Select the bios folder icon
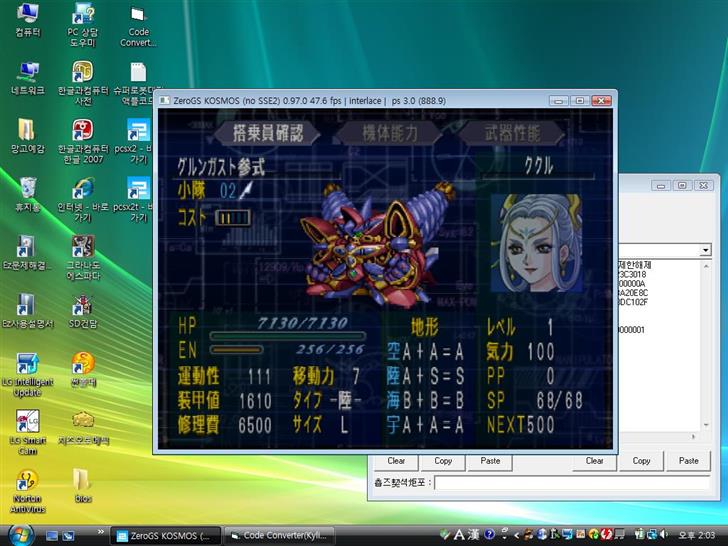The image size is (728, 546). tap(83, 486)
